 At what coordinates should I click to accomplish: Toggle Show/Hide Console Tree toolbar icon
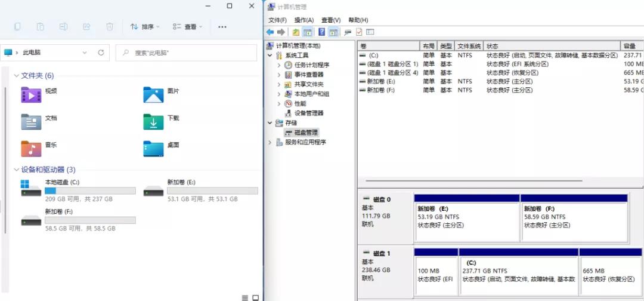(307, 32)
